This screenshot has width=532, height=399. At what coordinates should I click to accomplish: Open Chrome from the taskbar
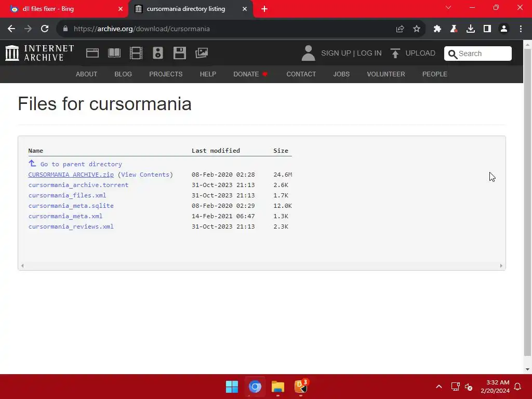coord(255,387)
